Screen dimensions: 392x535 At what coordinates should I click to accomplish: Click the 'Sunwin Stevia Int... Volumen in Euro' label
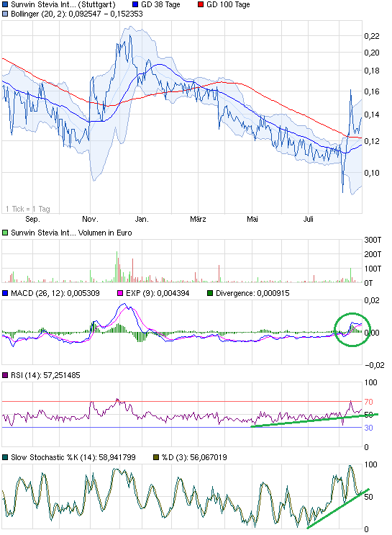(71, 233)
